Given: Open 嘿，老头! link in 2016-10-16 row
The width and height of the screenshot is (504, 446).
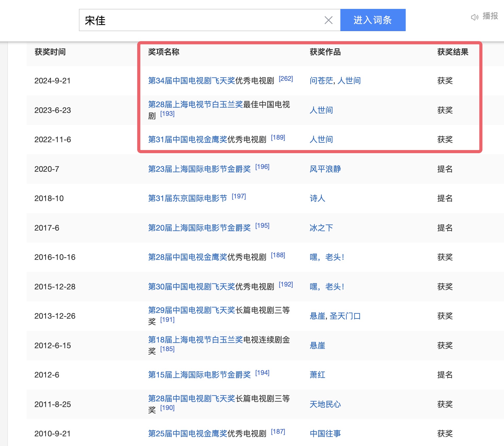Looking at the screenshot, I should click(x=327, y=257).
